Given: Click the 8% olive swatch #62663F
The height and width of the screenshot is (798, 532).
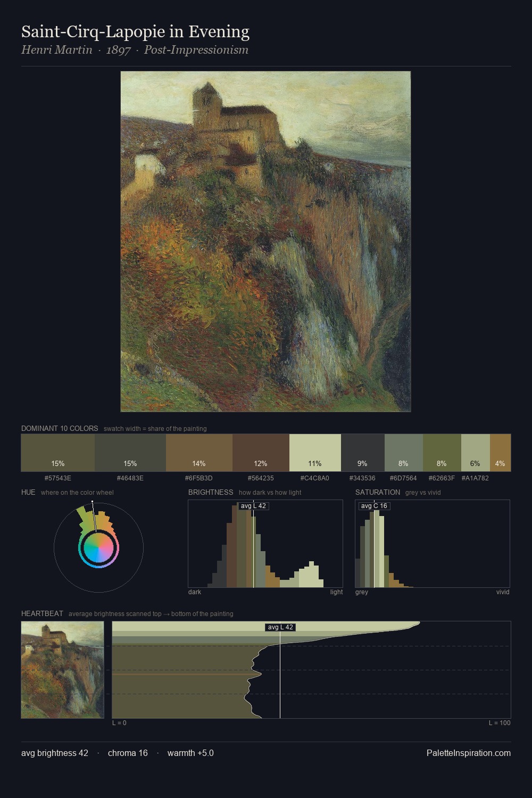Looking at the screenshot, I should click(442, 453).
